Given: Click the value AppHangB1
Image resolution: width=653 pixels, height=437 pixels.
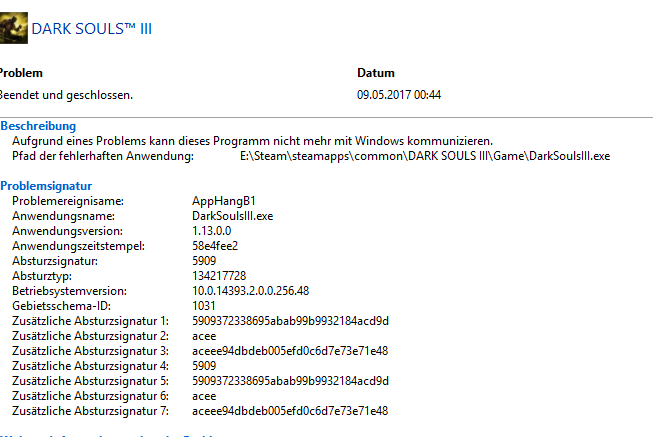Looking at the screenshot, I should 224,201.
